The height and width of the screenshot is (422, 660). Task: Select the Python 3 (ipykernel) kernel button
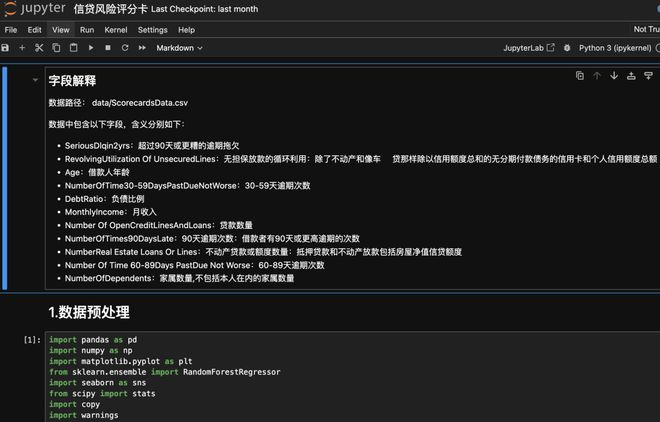(x=615, y=48)
